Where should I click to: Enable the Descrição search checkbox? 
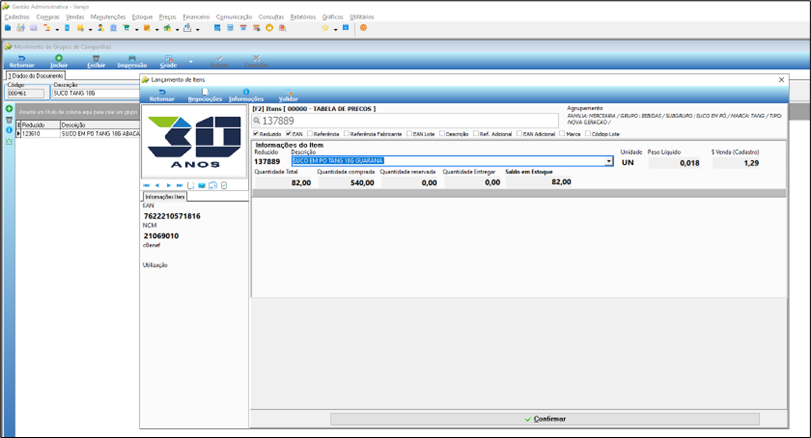pos(442,133)
